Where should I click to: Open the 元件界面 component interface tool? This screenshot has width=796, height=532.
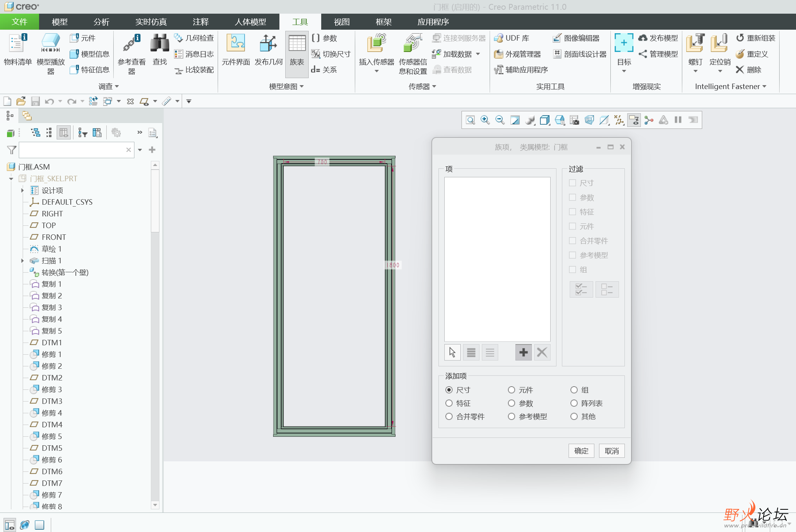pyautogui.click(x=236, y=50)
